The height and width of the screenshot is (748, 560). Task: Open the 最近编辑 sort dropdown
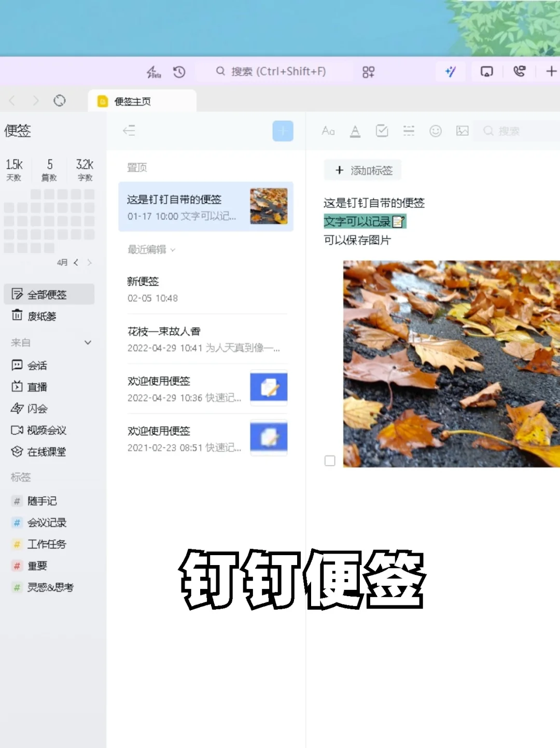[x=150, y=249]
